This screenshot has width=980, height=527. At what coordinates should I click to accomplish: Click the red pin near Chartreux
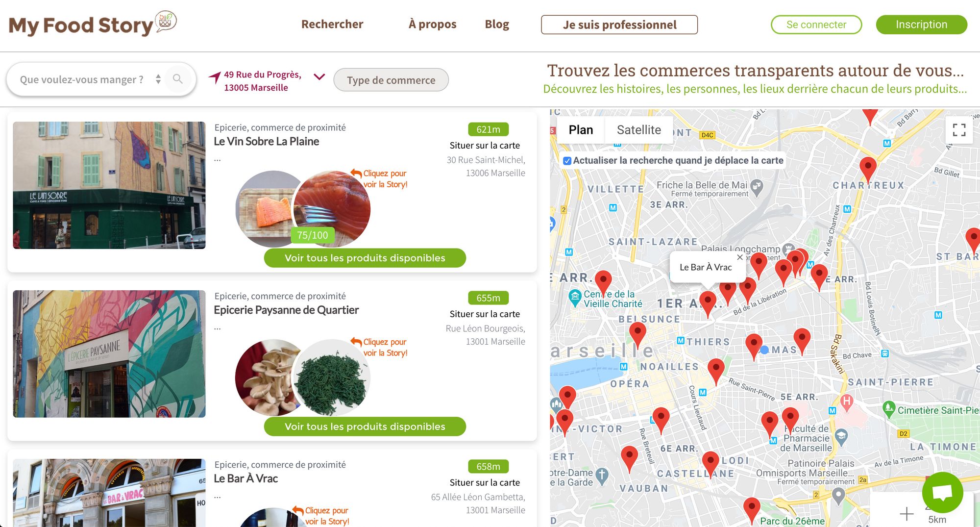click(x=868, y=170)
